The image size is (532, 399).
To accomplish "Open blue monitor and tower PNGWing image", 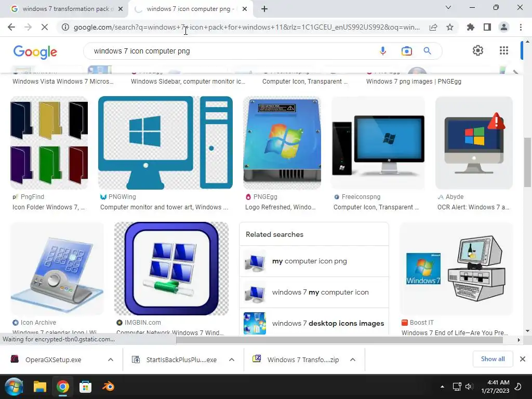I will pos(165,143).
